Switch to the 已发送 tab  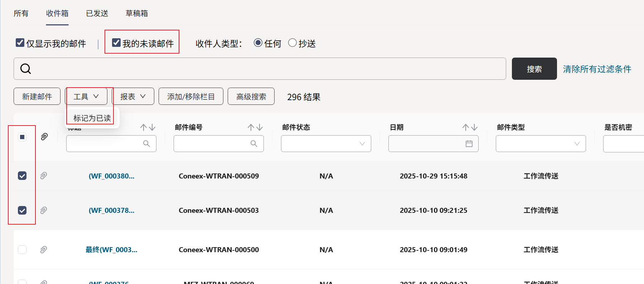[x=97, y=14]
